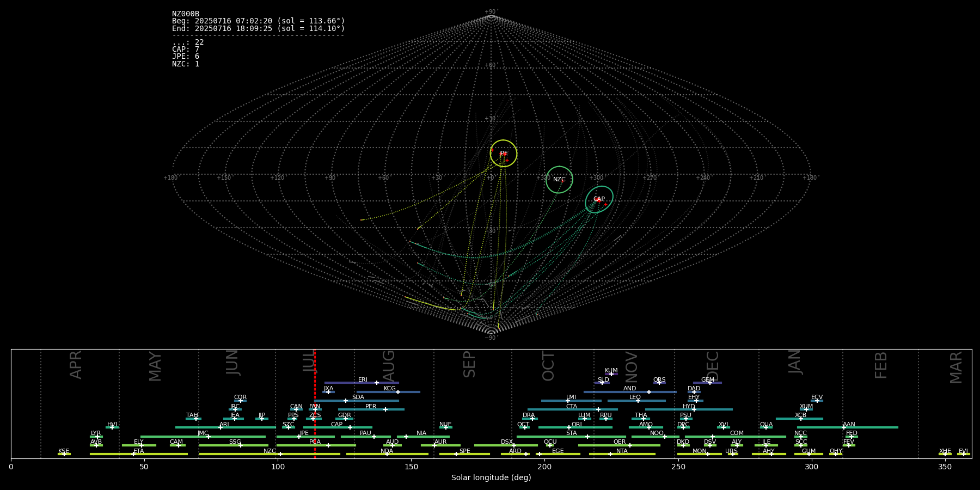Click the ETA shower label in the timeline
The height and width of the screenshot is (490, 980).
point(139,451)
